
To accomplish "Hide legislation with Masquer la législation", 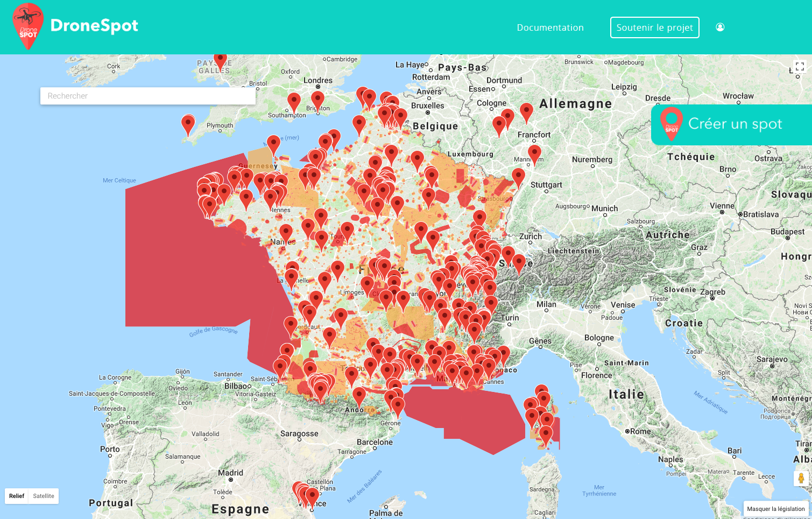I will point(776,509).
